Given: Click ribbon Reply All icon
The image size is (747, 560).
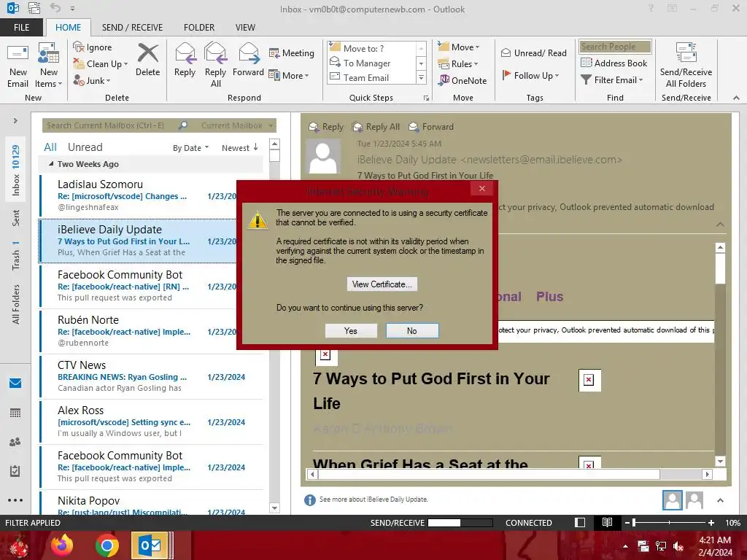Looking at the screenshot, I should [215, 65].
